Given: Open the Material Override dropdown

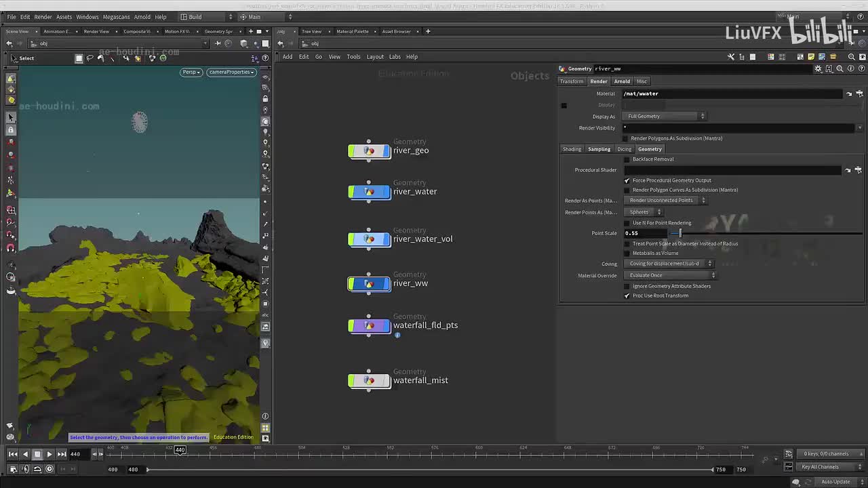Looking at the screenshot, I should pos(671,275).
